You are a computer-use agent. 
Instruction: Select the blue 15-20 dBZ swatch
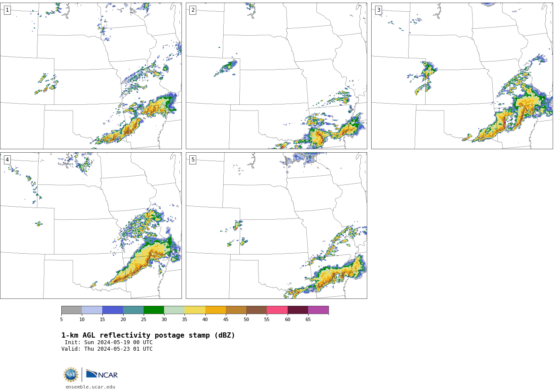(113, 310)
